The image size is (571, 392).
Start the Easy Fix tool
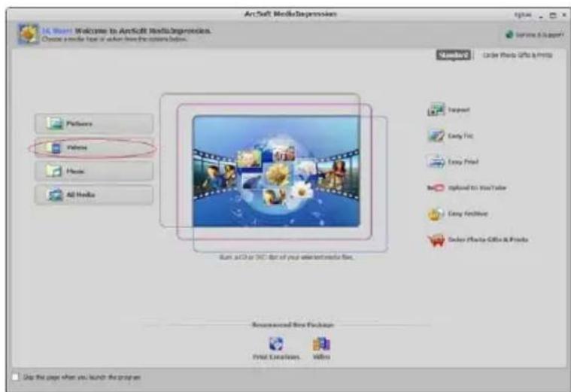pos(450,135)
